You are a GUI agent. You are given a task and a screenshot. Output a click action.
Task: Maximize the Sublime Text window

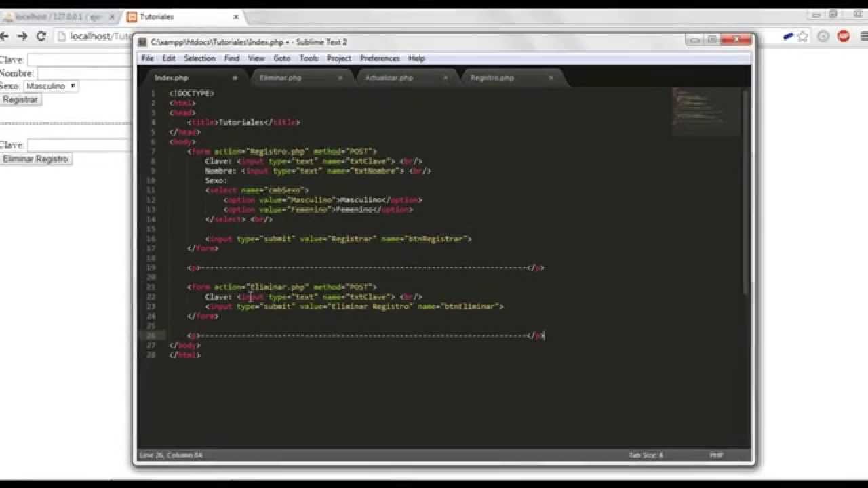click(712, 41)
